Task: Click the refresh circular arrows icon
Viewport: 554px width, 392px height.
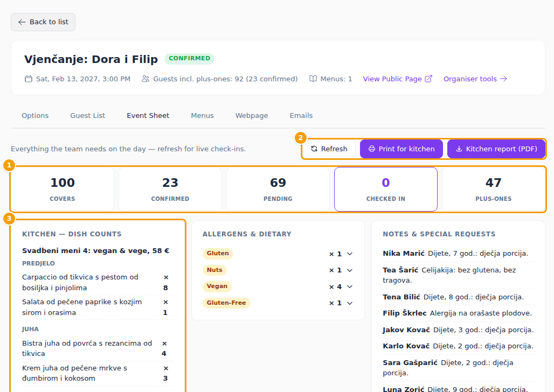Action: click(x=314, y=149)
